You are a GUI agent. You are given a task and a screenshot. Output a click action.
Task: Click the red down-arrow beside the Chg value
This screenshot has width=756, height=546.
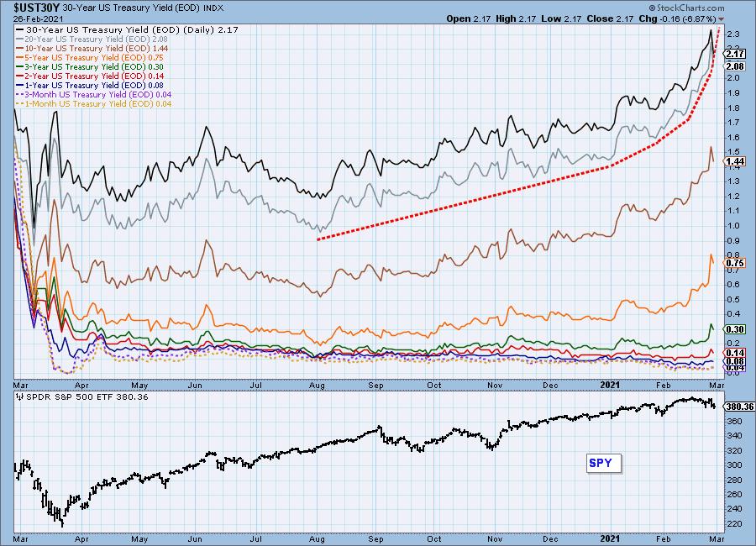(722, 18)
